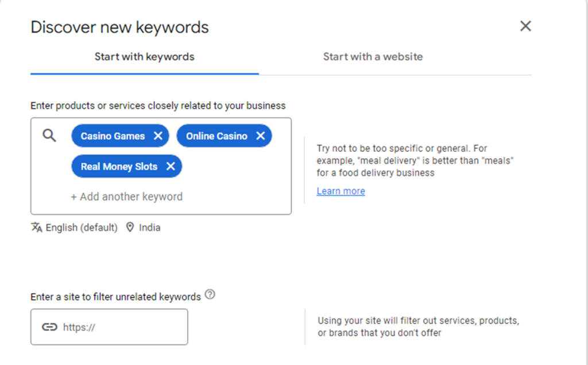Click the 'Try not to be too specific' tip text

[415, 160]
